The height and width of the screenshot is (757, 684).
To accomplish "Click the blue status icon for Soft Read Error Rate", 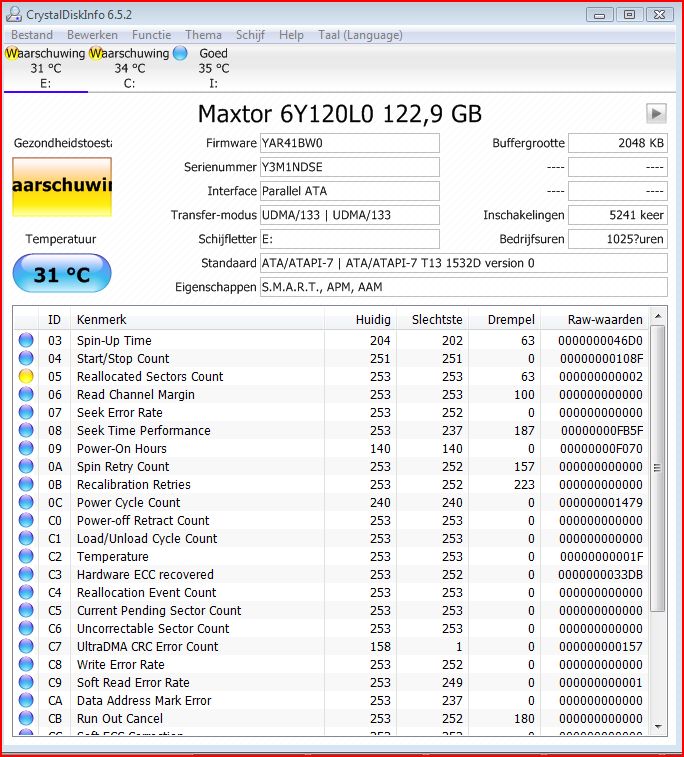I will (x=26, y=683).
